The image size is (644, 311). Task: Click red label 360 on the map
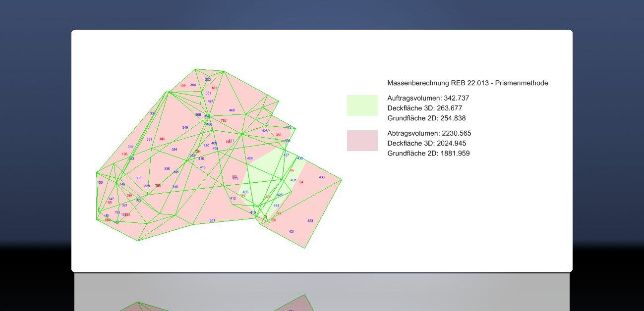click(279, 135)
